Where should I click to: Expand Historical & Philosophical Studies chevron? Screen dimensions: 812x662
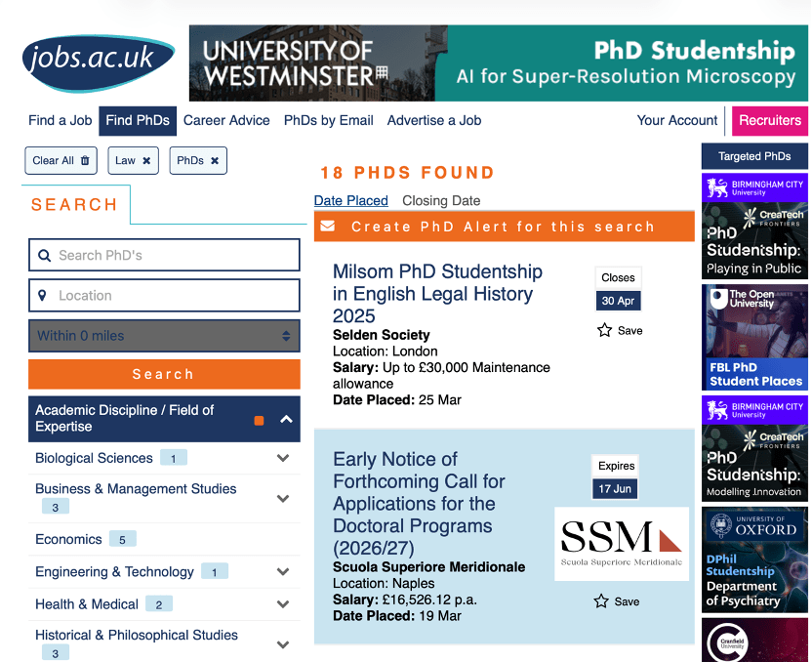click(283, 644)
